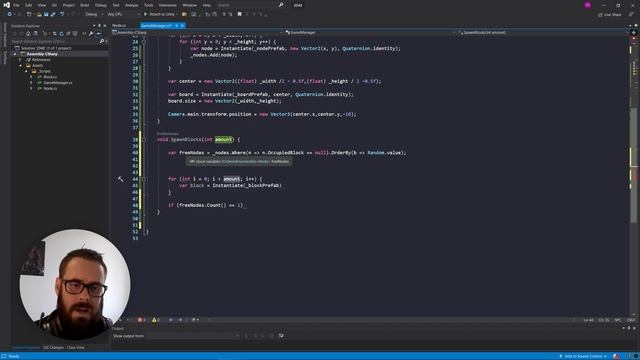Viewport: 640px width, 360px height.
Task: Click the search magnifier icon in title bar
Action: coord(281,5)
